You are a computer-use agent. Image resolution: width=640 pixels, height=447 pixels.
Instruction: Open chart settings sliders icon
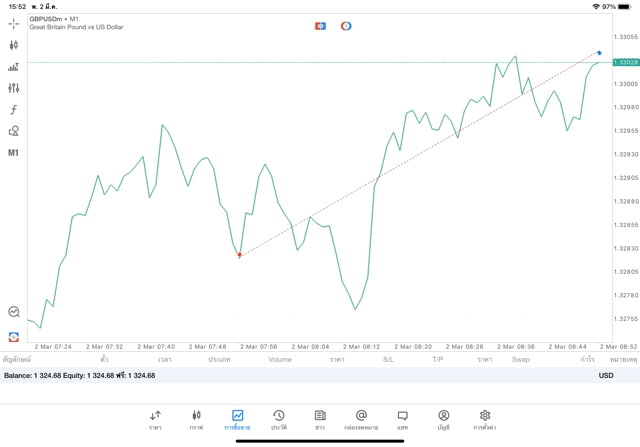(x=14, y=88)
